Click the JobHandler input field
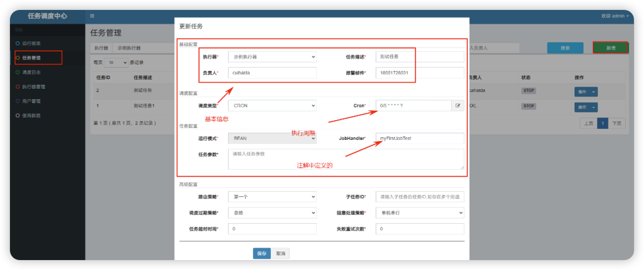The width and height of the screenshot is (644, 270). pos(420,138)
